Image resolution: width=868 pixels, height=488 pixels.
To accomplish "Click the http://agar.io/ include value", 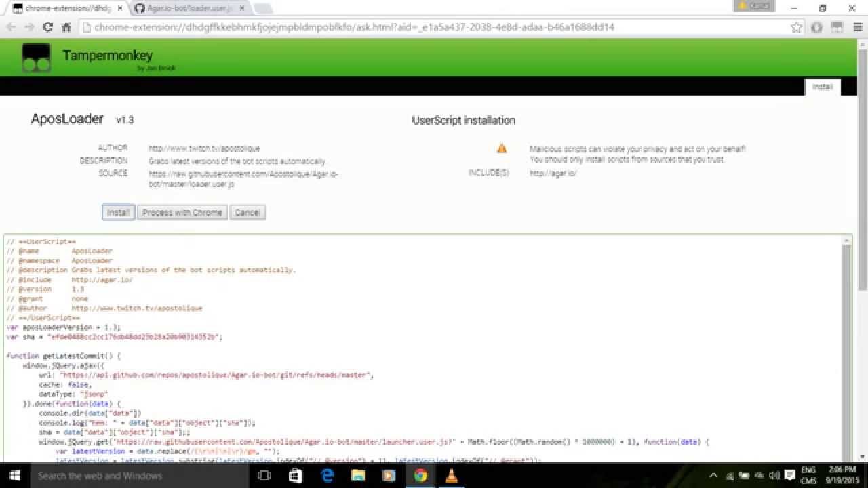I will pos(553,174).
